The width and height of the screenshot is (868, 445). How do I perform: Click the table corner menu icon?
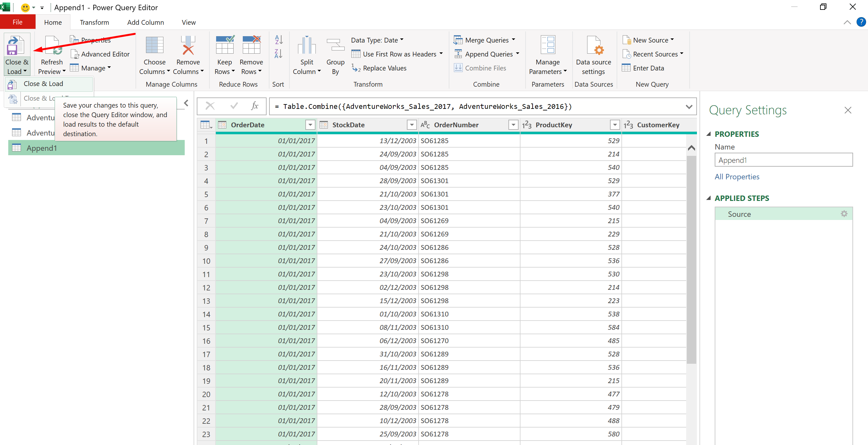206,125
